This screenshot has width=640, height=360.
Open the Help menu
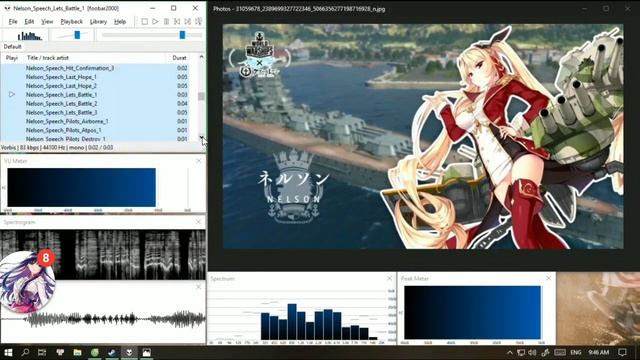click(x=120, y=22)
